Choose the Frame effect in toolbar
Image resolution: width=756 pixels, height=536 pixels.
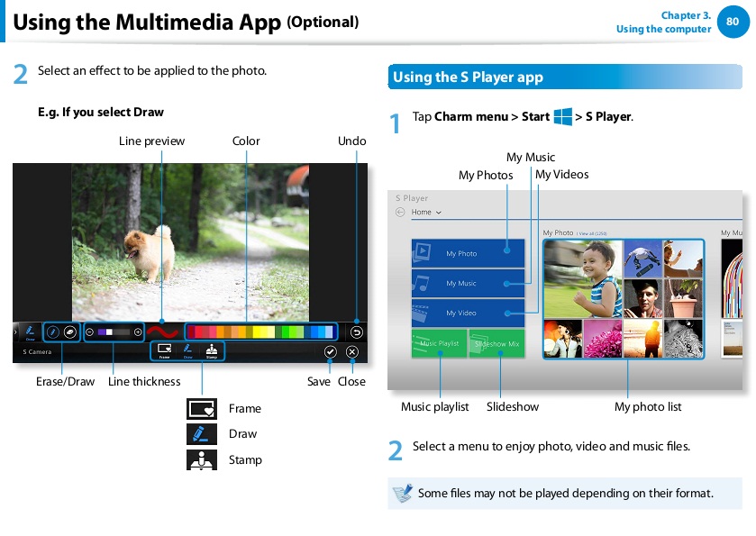(164, 351)
